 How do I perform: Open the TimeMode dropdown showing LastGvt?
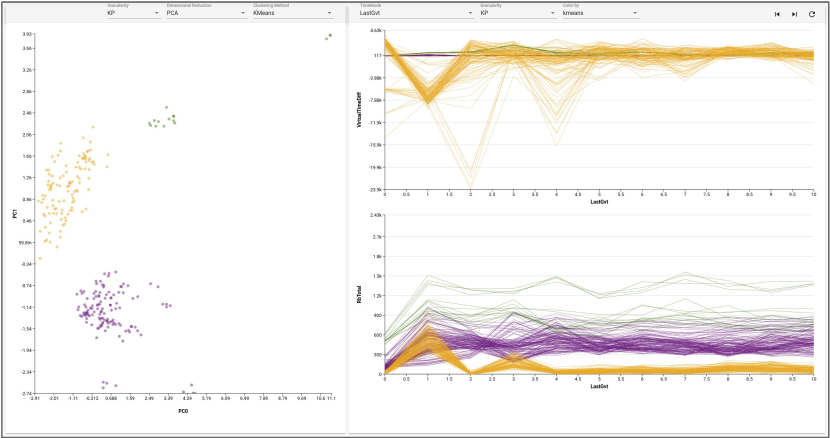coord(417,13)
